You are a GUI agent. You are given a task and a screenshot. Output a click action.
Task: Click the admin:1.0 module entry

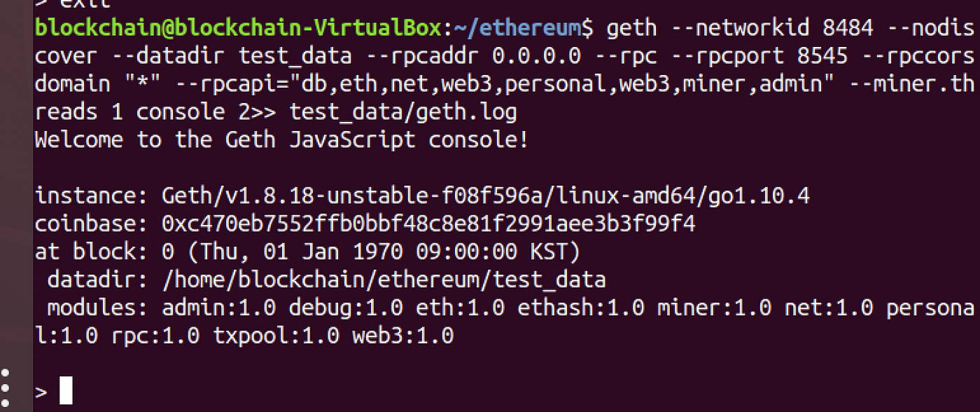pyautogui.click(x=219, y=308)
